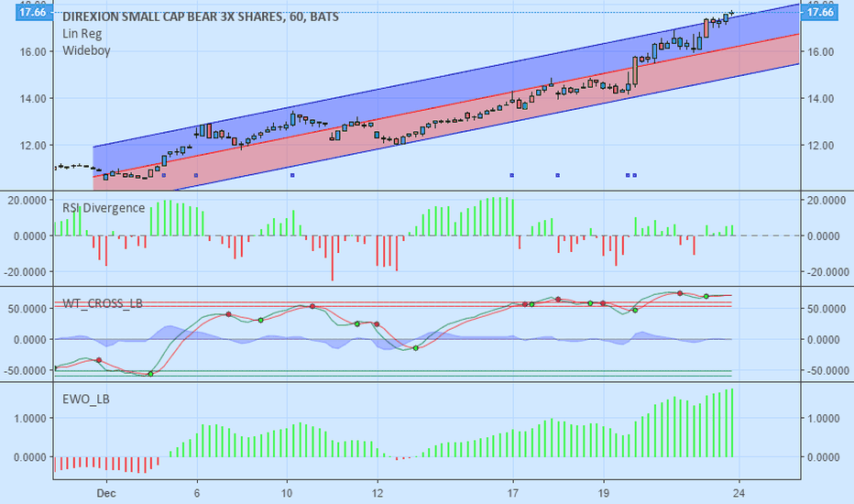
Task: Click 50.0000 on right WT_CROSS_LB axis
Action: pyautogui.click(x=827, y=309)
